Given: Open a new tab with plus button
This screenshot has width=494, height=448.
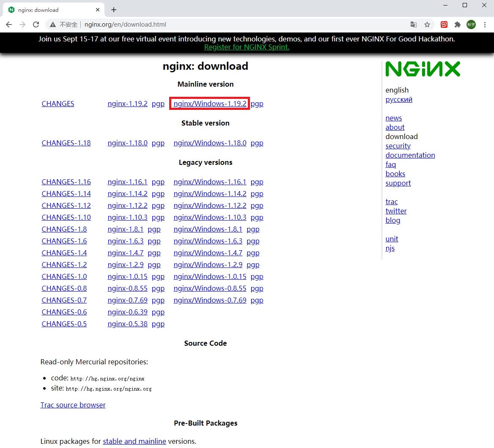Looking at the screenshot, I should [x=114, y=10].
